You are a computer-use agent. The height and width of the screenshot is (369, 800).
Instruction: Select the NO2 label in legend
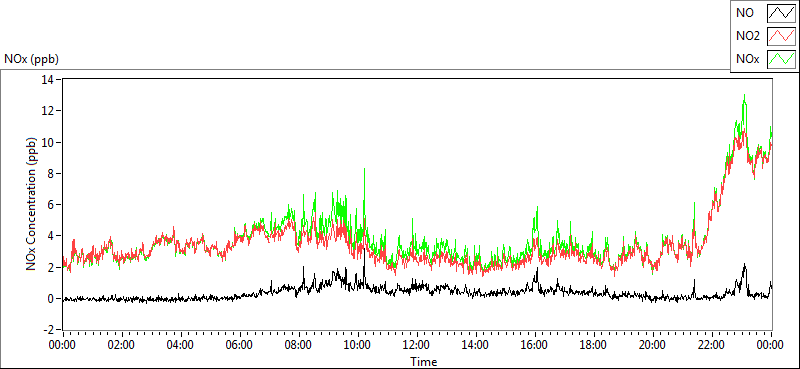click(x=748, y=37)
